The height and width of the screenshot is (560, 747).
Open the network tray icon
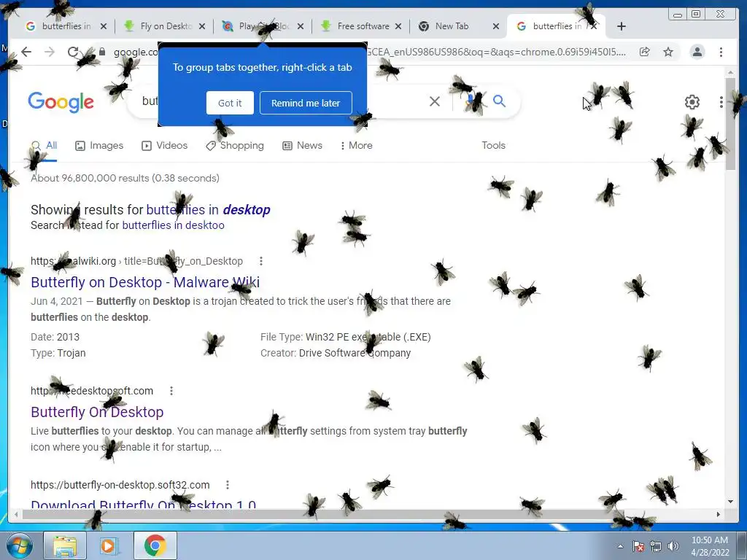[656, 546]
